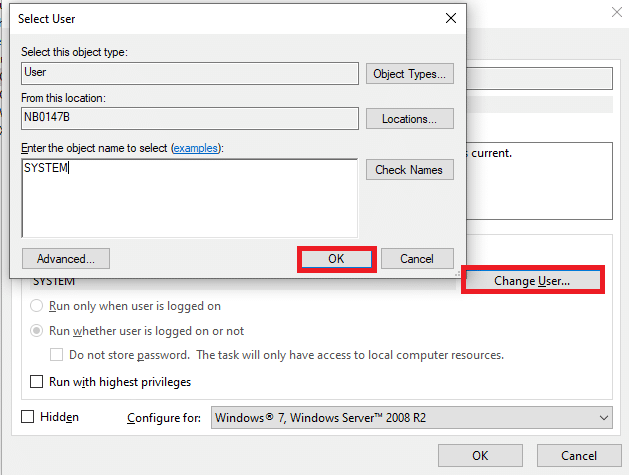The width and height of the screenshot is (629, 475).
Task: Enable Run with highest privileges
Action: coord(37,382)
